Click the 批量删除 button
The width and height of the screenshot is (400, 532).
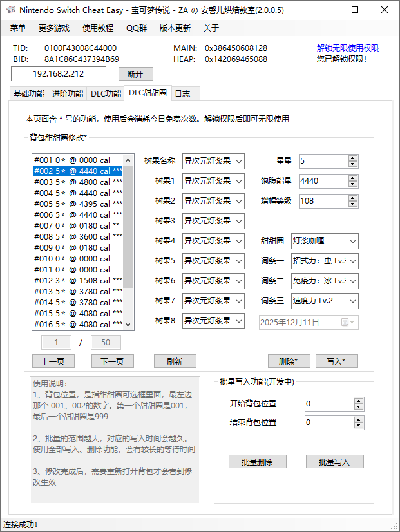(258, 462)
